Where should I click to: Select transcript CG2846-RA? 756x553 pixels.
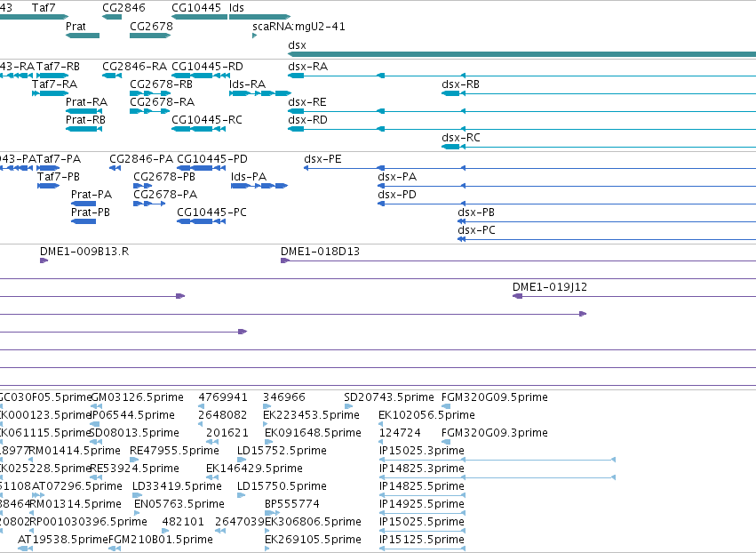click(134, 67)
